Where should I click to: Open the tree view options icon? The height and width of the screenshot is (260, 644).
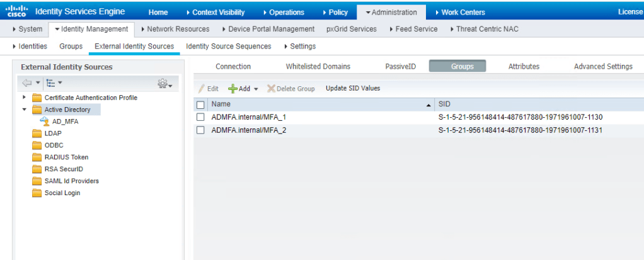point(51,83)
